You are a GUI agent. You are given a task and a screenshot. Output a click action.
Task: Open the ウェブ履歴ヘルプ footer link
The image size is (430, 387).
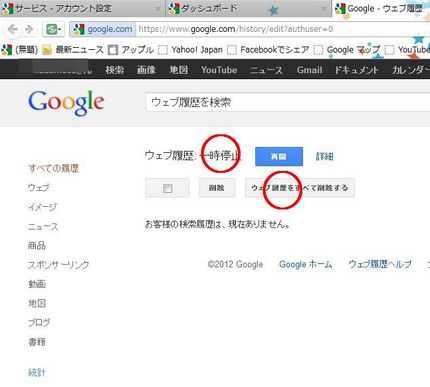point(380,264)
